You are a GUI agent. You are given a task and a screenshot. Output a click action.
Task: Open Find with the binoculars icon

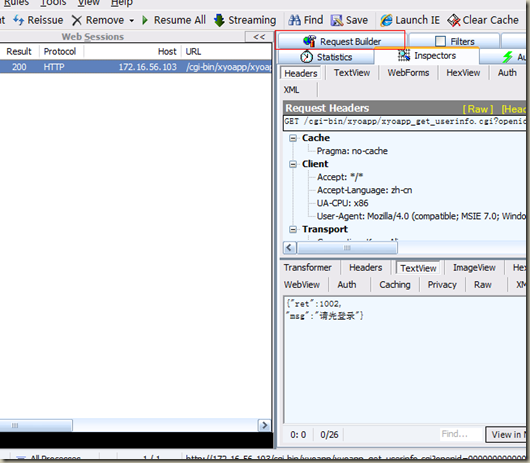pos(294,20)
